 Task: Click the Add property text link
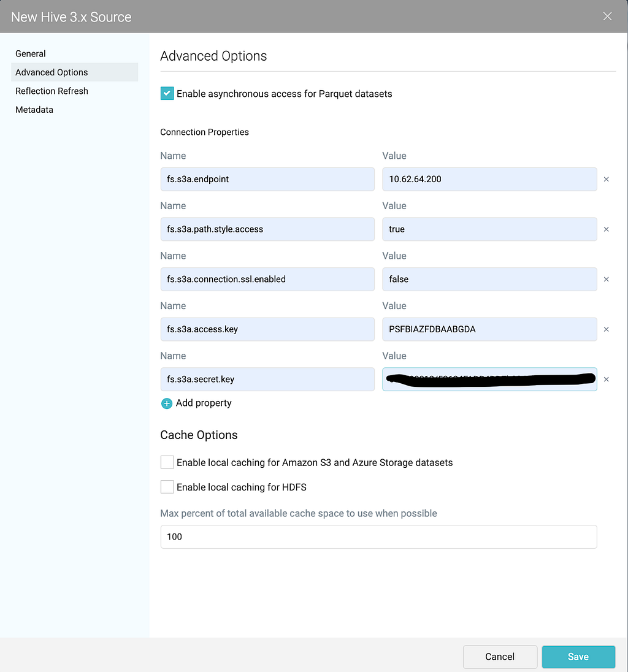204,403
